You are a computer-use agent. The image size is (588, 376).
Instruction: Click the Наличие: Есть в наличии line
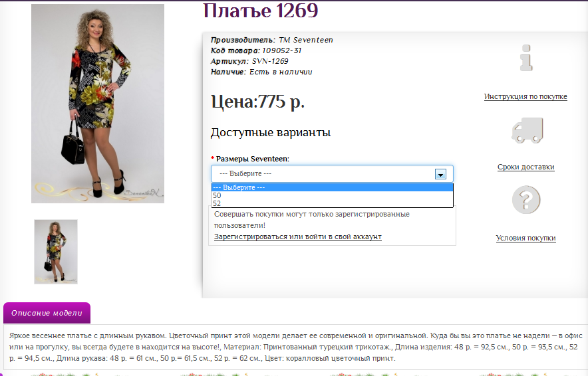pyautogui.click(x=261, y=72)
